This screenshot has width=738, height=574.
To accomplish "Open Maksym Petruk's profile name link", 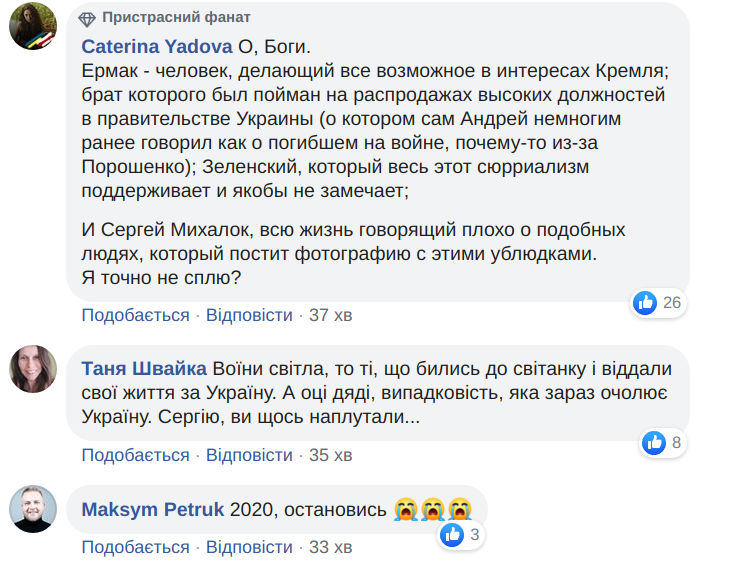I will [153, 509].
